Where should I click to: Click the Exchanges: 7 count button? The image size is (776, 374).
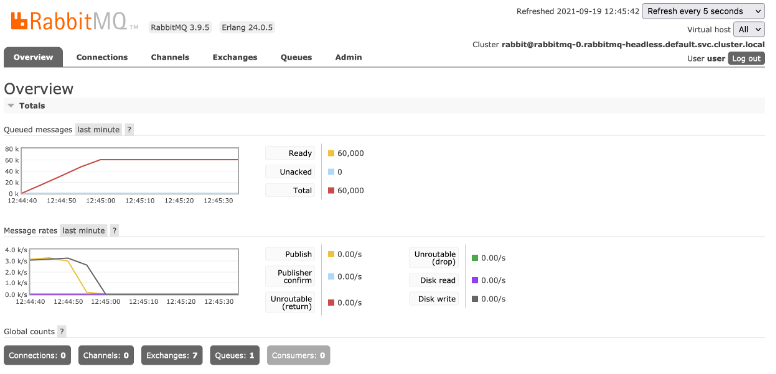(172, 355)
